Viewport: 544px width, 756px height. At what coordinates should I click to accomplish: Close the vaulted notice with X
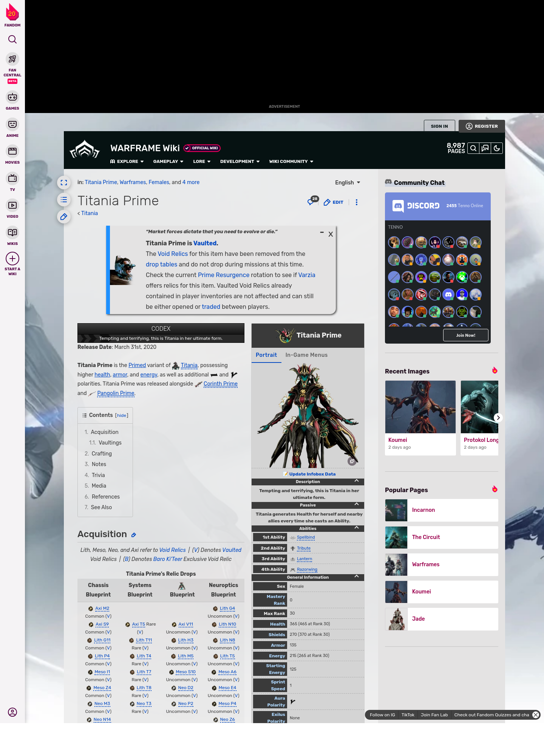click(x=331, y=234)
